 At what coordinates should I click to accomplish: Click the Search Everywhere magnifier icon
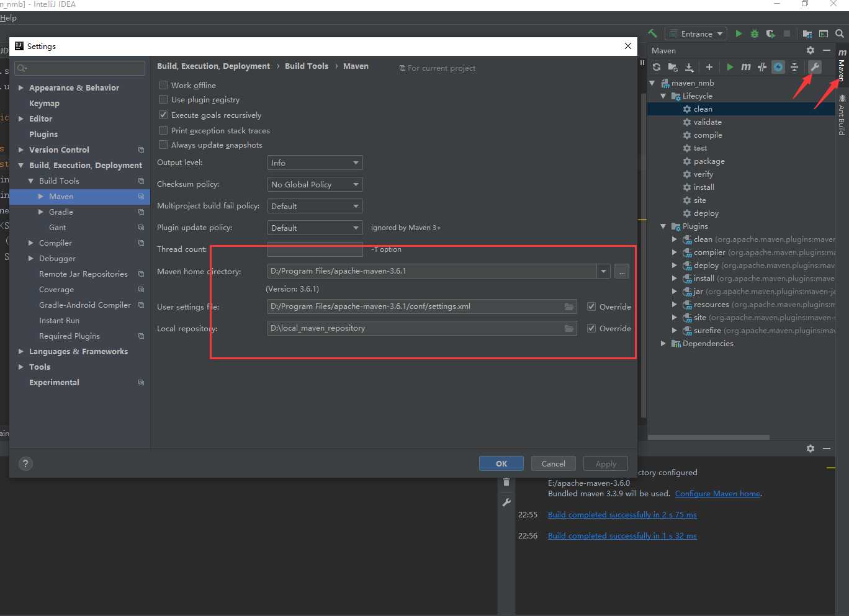point(839,33)
